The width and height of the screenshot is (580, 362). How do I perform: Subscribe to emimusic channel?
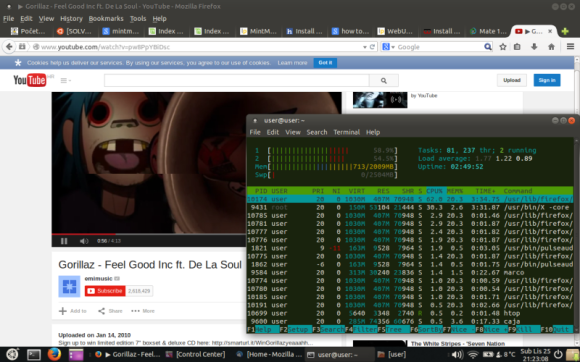[105, 291]
